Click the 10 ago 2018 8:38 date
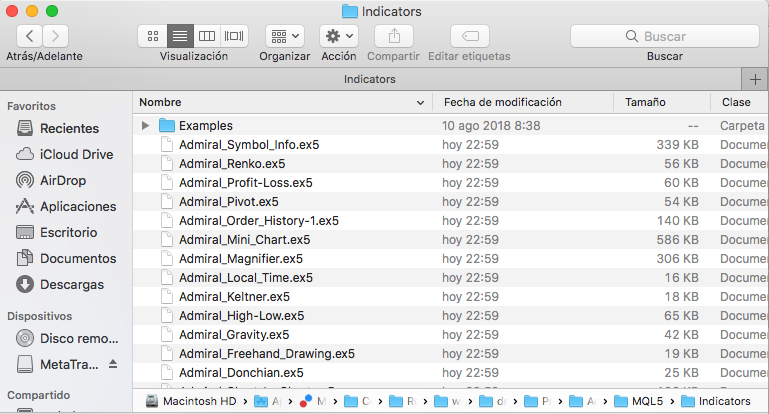 (491, 126)
